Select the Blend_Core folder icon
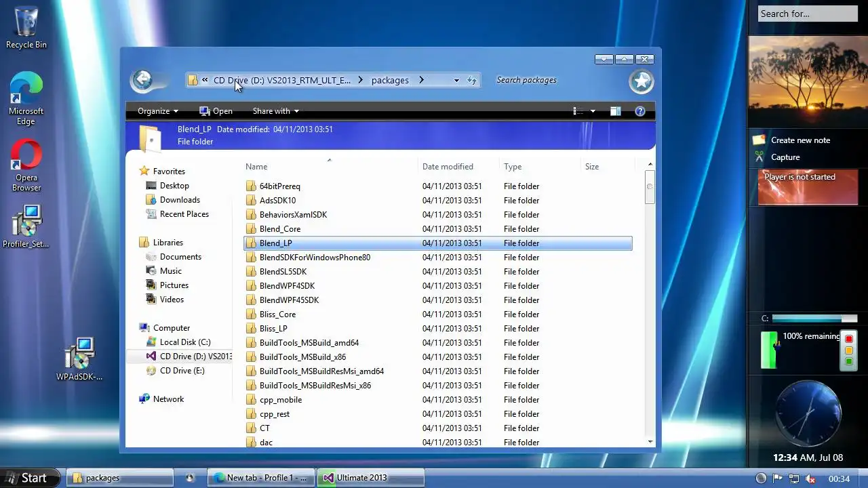The height and width of the screenshot is (488, 868). coord(251,228)
